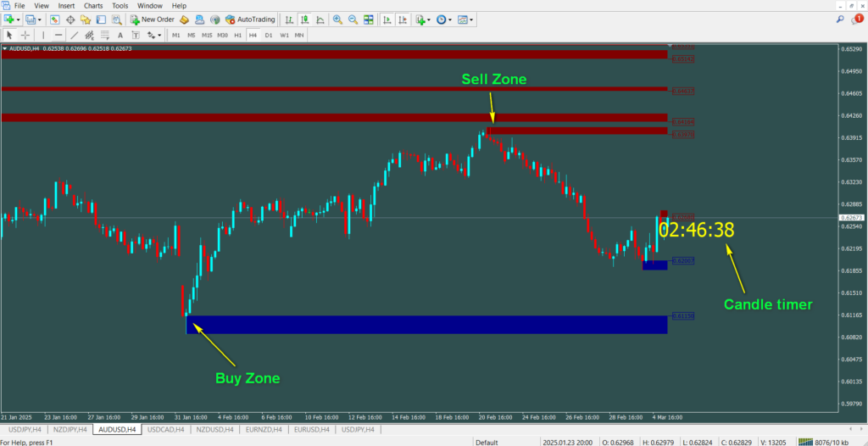Zoom in on the chart
This screenshot has width=868, height=446.
[x=337, y=20]
